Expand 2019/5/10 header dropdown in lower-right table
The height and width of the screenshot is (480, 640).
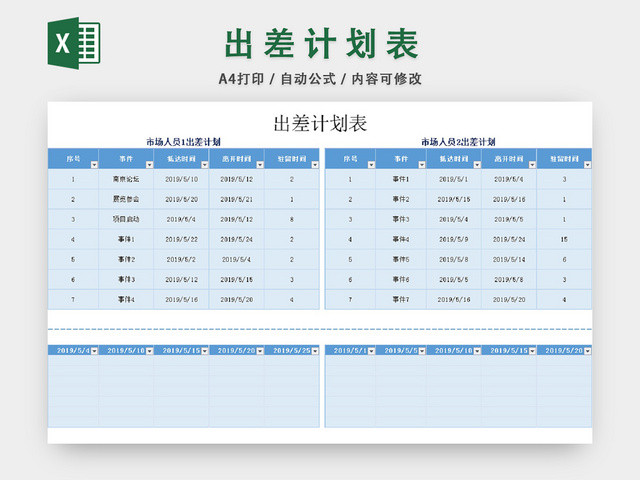477,351
